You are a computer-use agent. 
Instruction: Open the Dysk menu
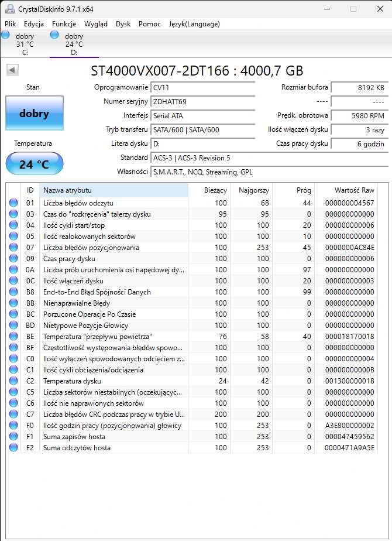coord(123,24)
